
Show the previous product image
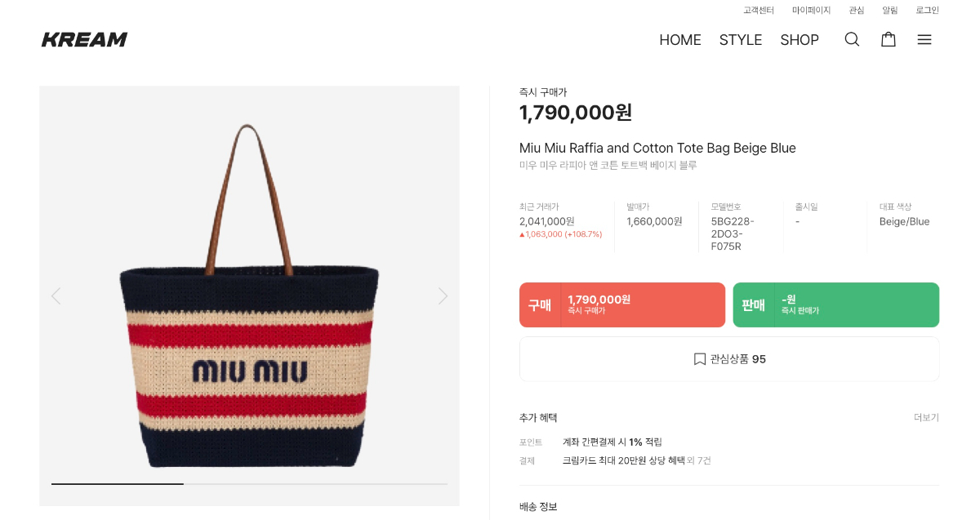pos(56,296)
